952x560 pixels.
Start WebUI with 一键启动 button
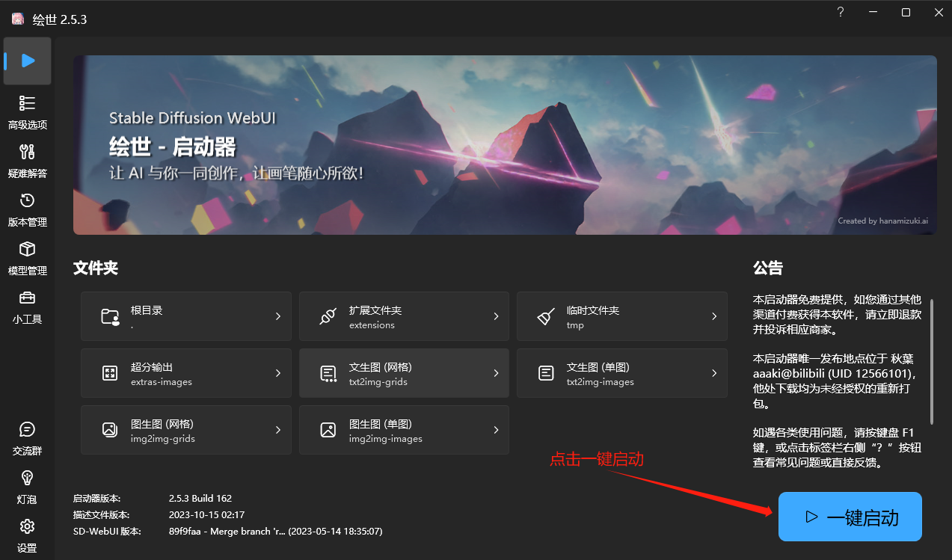(x=850, y=517)
